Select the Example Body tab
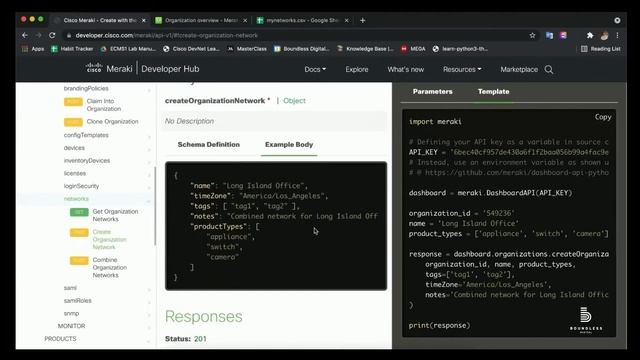Image resolution: width=640 pixels, height=360 pixels. [289, 144]
